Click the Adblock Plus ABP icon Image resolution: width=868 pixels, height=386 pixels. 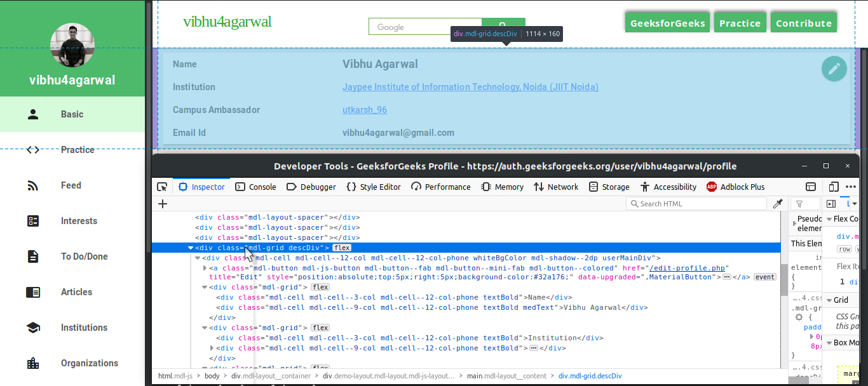712,187
